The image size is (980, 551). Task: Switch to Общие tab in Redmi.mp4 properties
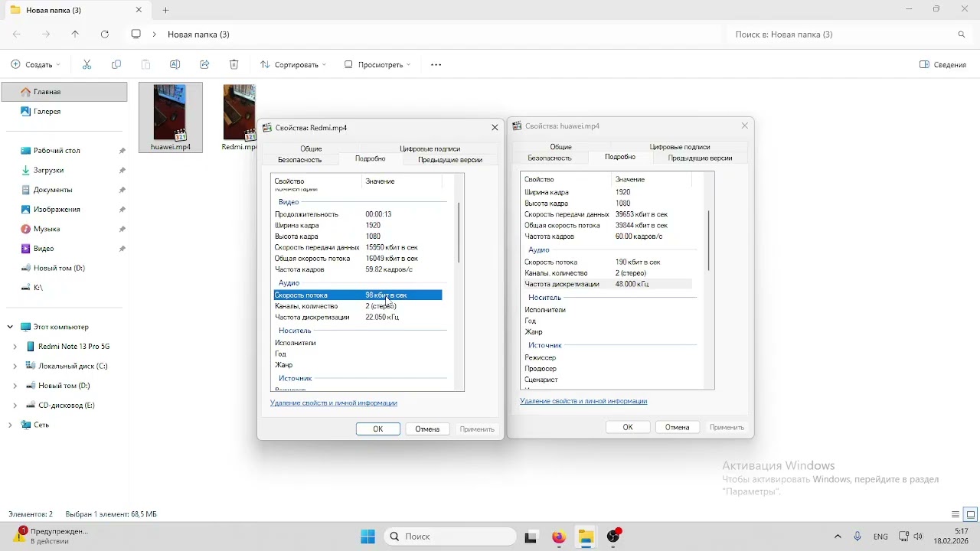311,148
